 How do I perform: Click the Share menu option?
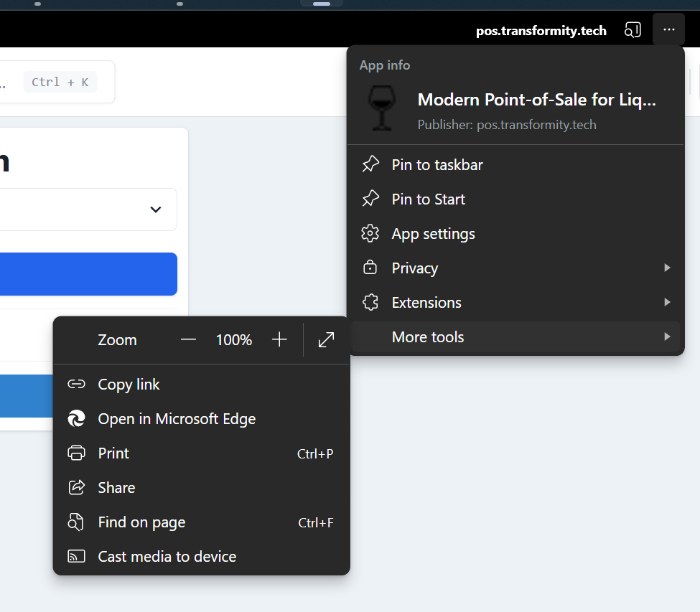116,488
